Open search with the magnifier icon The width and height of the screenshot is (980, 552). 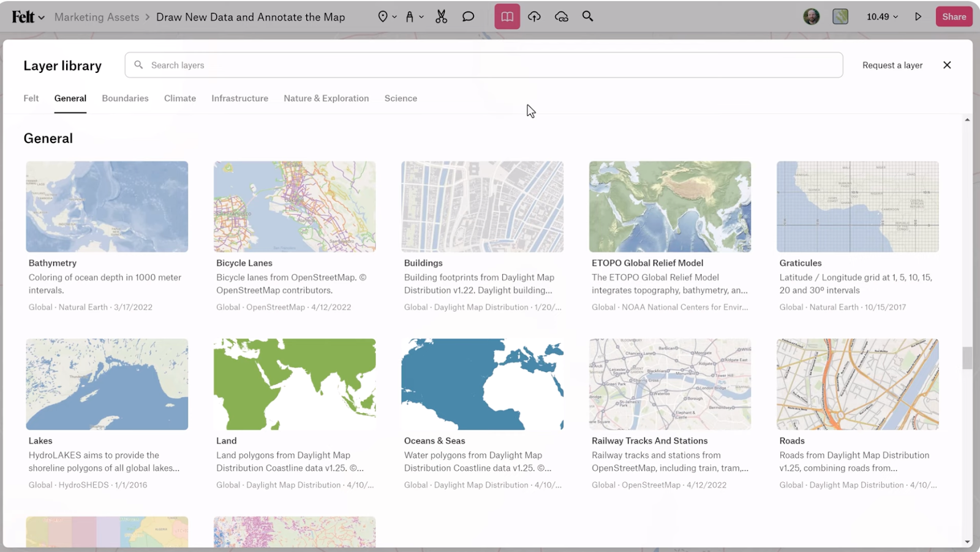[x=587, y=17]
